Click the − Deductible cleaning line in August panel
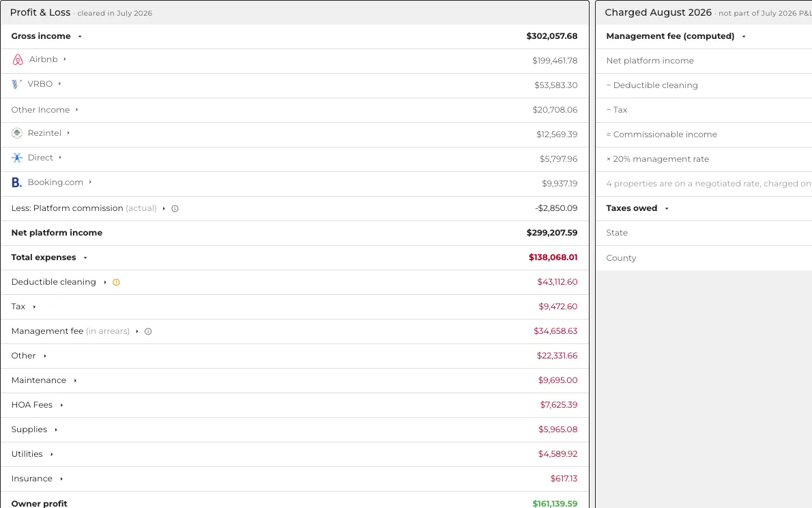This screenshot has height=508, width=812. click(652, 85)
